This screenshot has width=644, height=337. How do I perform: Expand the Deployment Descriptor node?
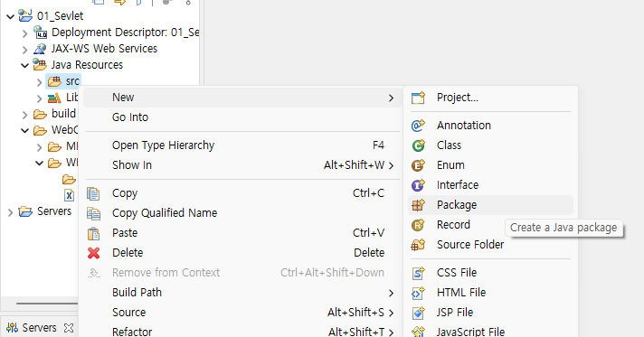tap(24, 33)
